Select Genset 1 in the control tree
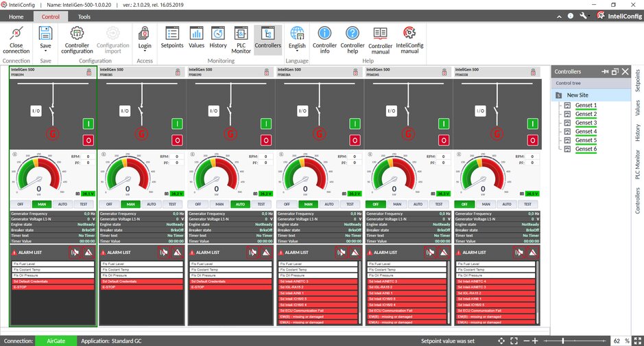 click(x=586, y=105)
